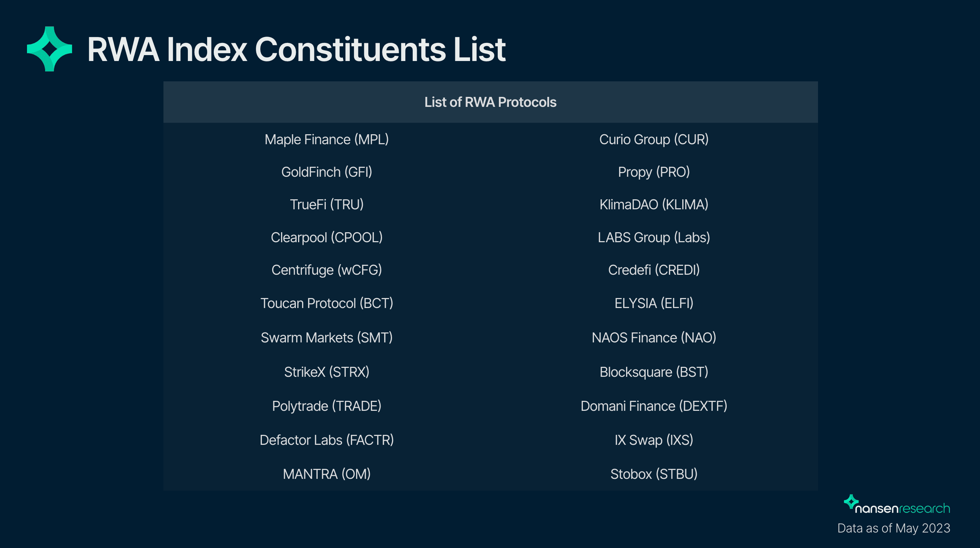980x548 pixels.
Task: Click Domani Finance (DEXTF)
Action: point(654,406)
